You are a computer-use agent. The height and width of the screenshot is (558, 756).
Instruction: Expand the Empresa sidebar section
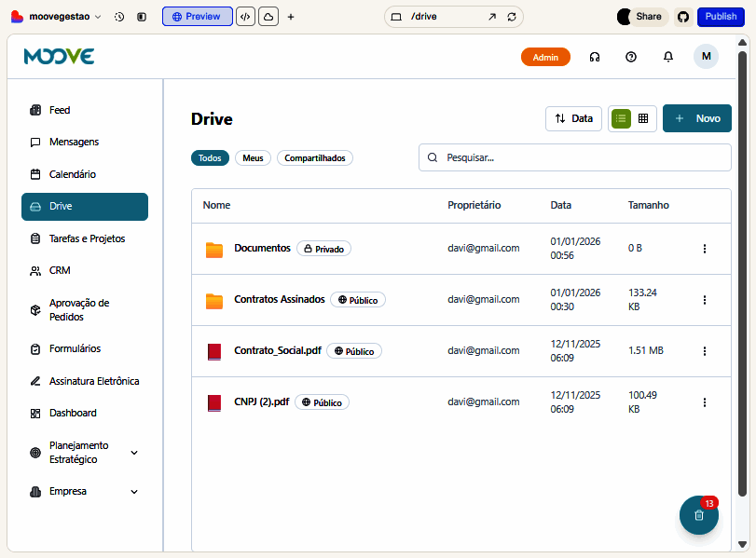[x=134, y=492]
